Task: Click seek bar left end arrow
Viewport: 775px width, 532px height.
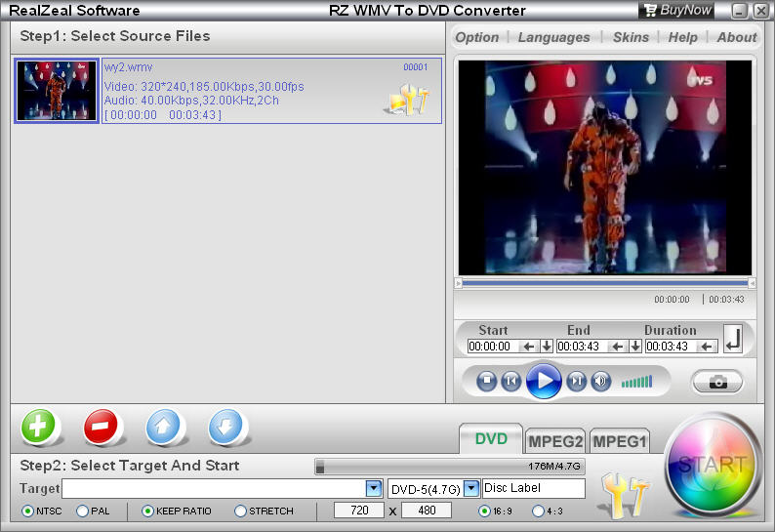Action: coord(458,283)
